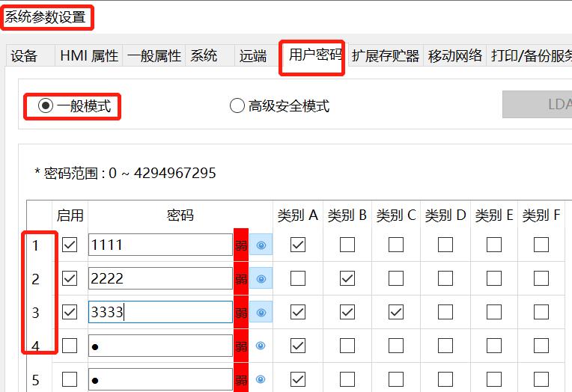Click the 类别 A column header
The image size is (572, 392).
pyautogui.click(x=298, y=215)
